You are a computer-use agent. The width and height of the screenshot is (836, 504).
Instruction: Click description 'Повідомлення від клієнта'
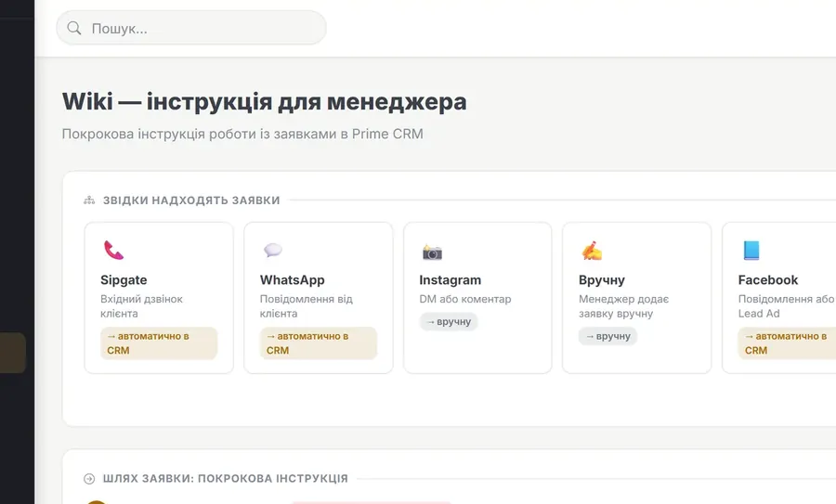(306, 306)
